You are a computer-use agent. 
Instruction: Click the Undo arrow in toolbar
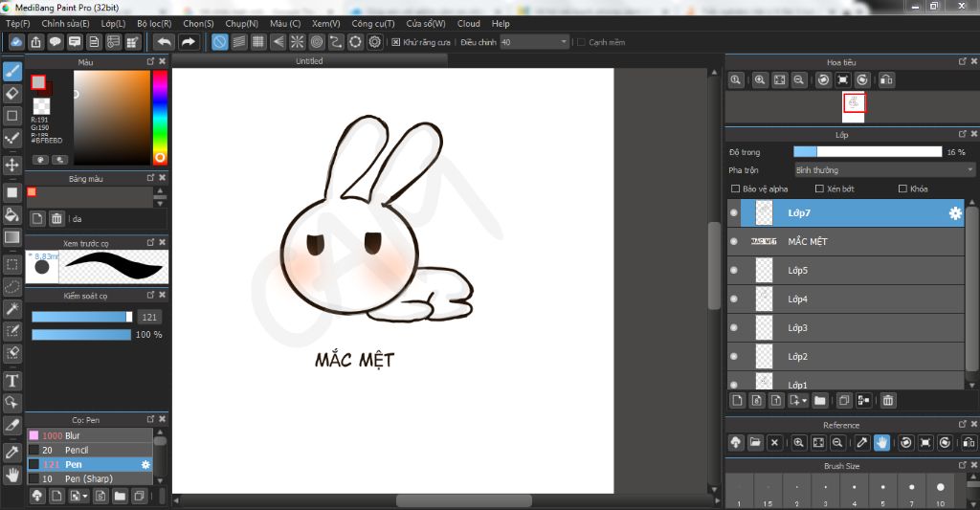165,42
